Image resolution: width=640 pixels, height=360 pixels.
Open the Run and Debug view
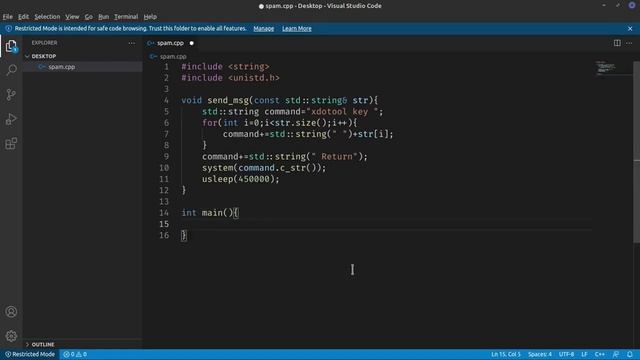pos(11,119)
